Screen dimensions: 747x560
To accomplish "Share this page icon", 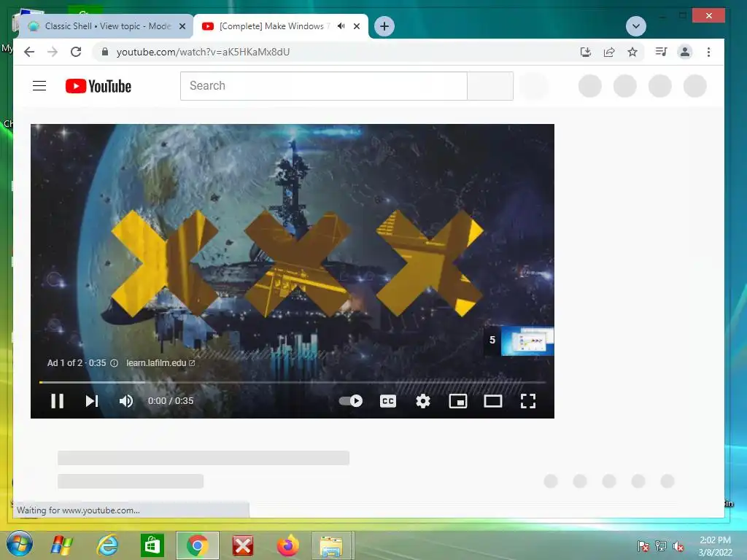I will (609, 52).
